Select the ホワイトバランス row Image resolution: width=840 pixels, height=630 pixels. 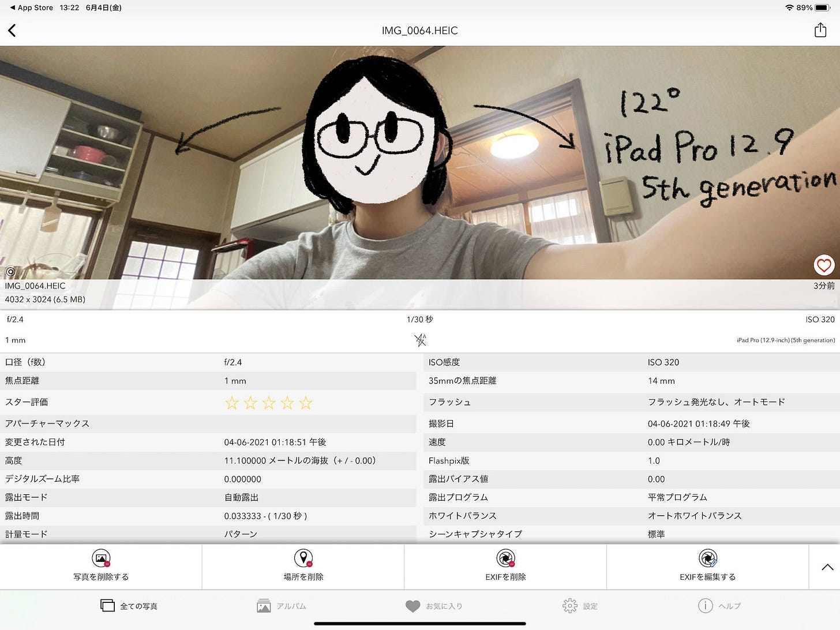632,516
